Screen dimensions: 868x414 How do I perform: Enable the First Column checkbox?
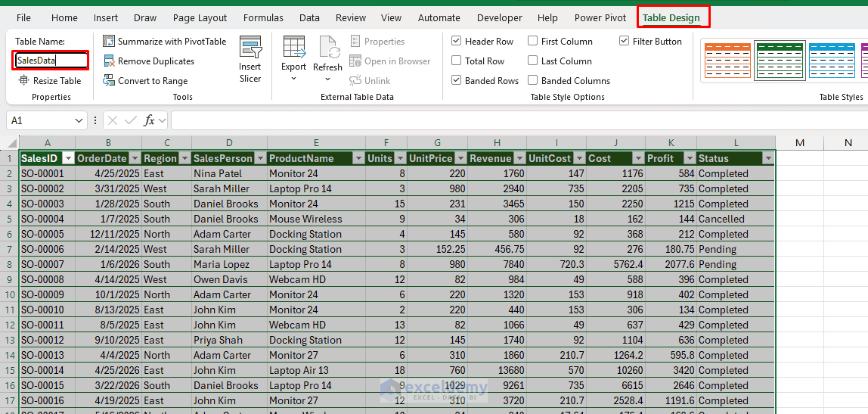coord(532,41)
